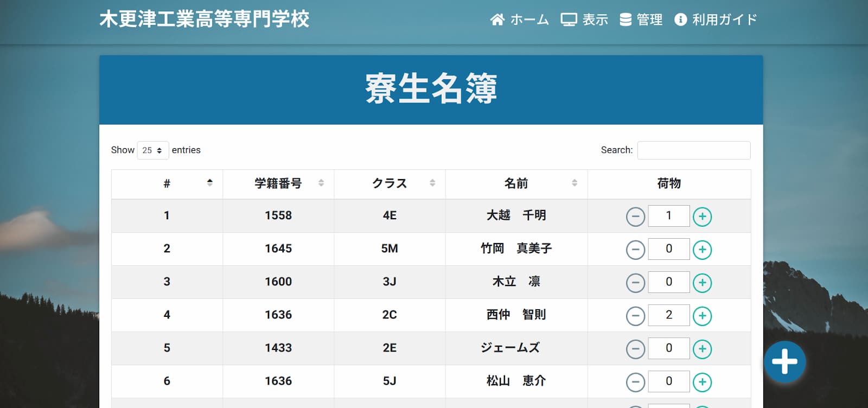Sort table by クラス column

[x=390, y=183]
